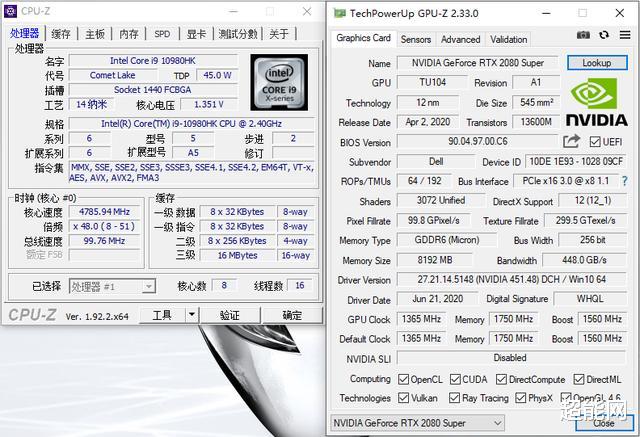
Task: Switch to the Validation tab
Action: click(x=509, y=40)
